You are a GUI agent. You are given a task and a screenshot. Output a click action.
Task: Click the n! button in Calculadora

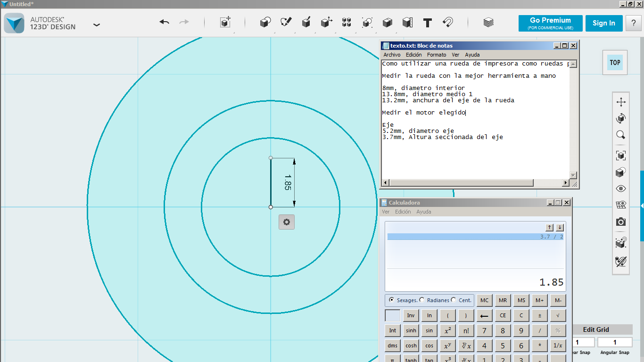pos(466,330)
